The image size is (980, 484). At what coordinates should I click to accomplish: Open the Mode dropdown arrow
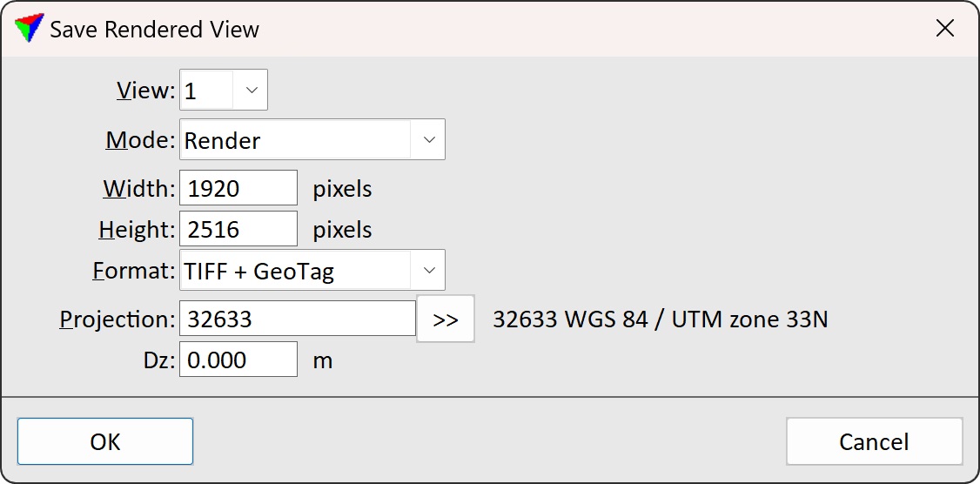[x=428, y=140]
